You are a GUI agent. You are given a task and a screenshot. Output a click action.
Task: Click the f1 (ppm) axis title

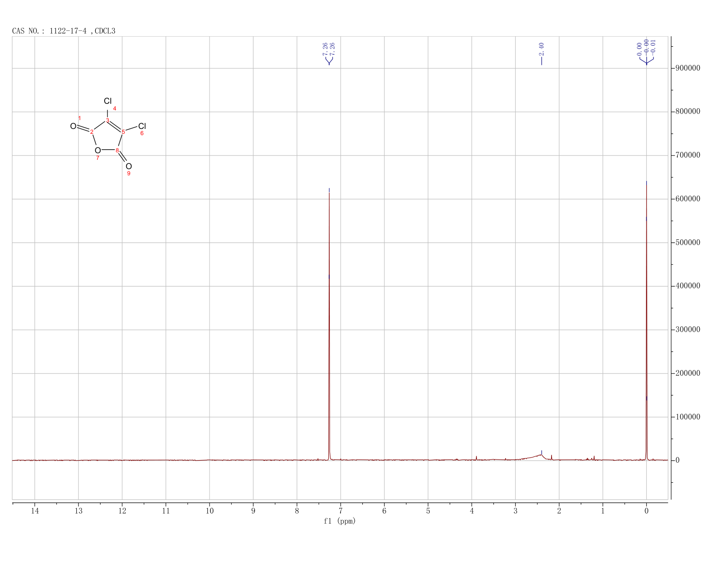click(x=340, y=521)
